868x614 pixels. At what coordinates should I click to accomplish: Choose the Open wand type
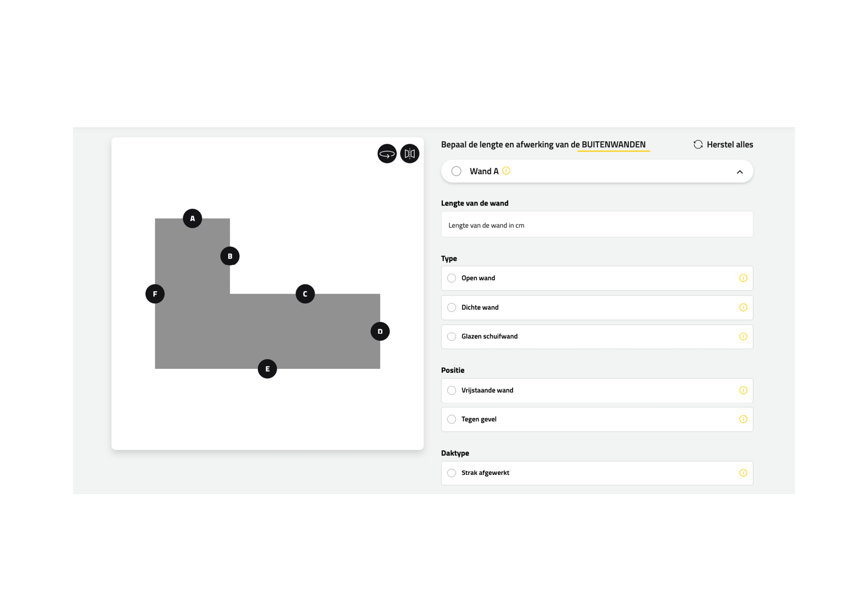click(451, 278)
